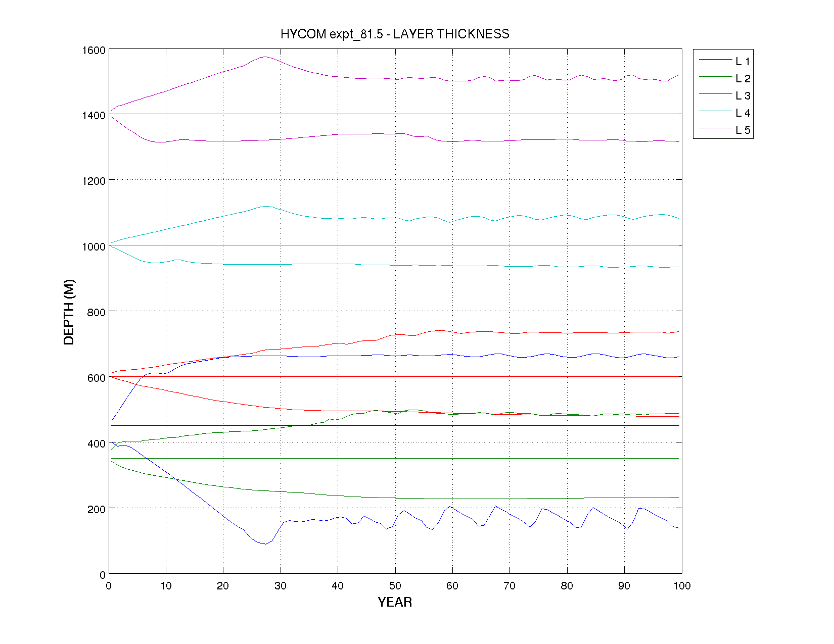Click the x-axis tick label 80
This screenshot has height=644, width=834.
pyautogui.click(x=567, y=586)
